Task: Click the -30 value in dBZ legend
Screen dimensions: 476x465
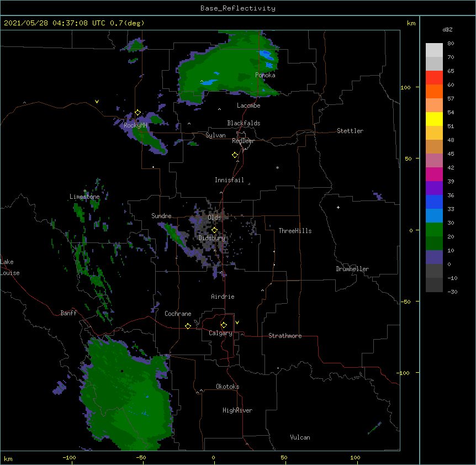Action: coord(452,292)
